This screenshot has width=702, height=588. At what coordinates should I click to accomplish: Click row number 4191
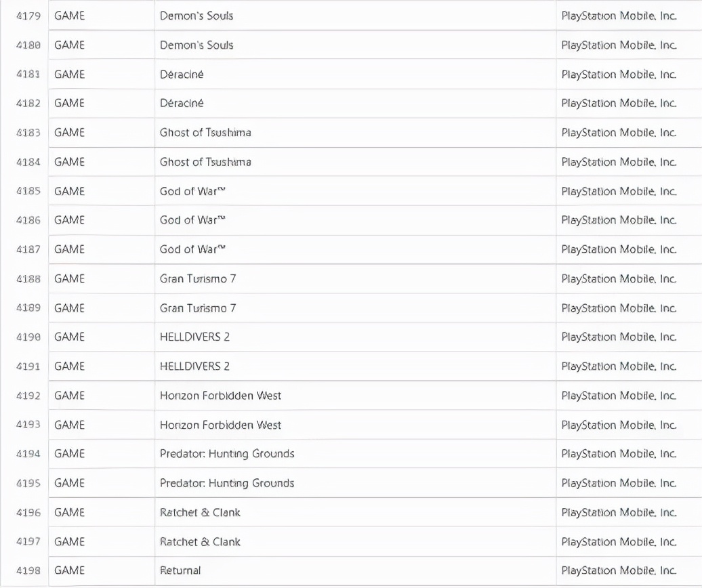pyautogui.click(x=28, y=366)
